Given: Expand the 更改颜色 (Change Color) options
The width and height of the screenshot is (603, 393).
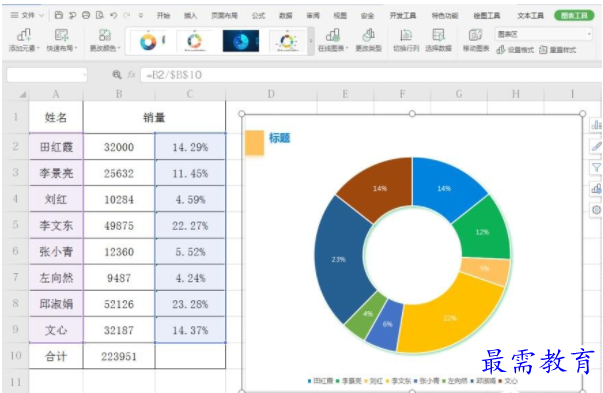Looking at the screenshot, I should click(105, 40).
